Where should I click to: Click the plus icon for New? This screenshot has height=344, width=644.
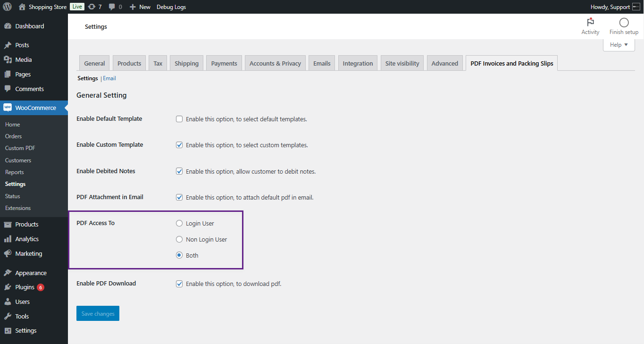click(x=133, y=7)
